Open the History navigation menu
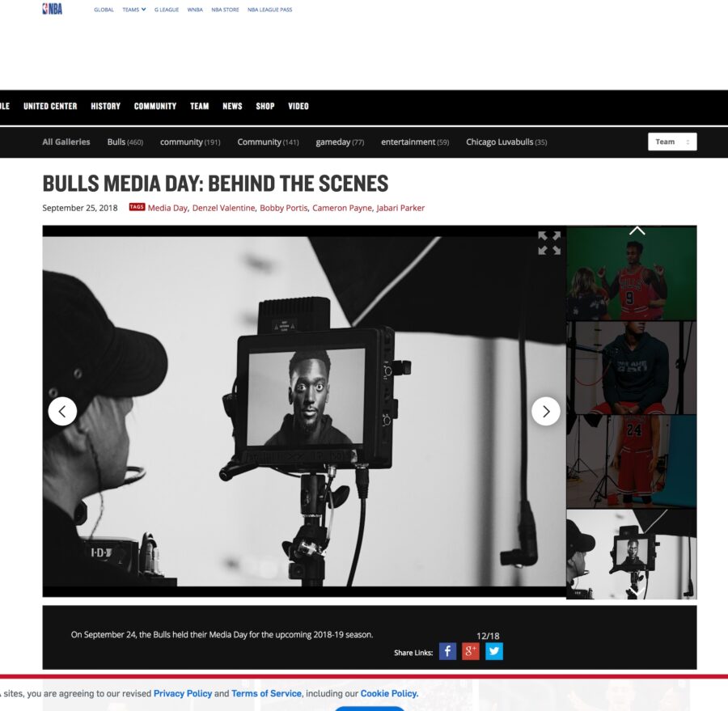The image size is (728, 711). pyautogui.click(x=105, y=106)
